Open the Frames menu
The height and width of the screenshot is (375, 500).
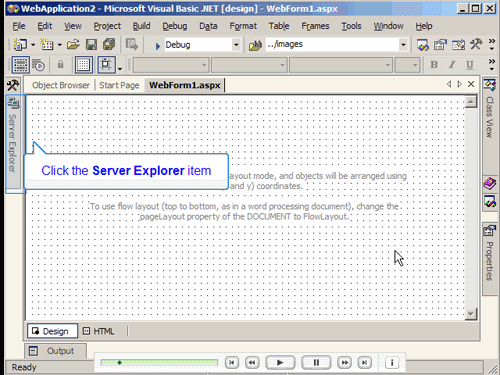(315, 26)
